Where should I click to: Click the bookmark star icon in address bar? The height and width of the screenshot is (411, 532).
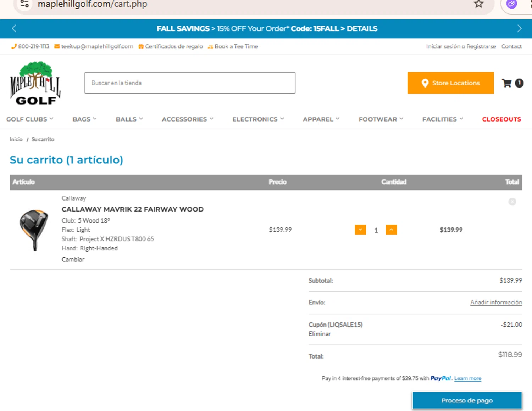pos(479,4)
